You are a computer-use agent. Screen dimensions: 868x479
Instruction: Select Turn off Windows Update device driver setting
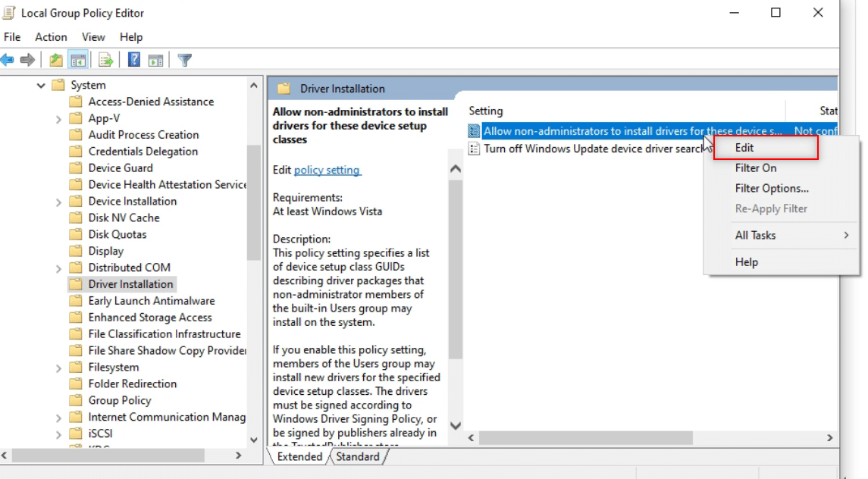pos(592,149)
